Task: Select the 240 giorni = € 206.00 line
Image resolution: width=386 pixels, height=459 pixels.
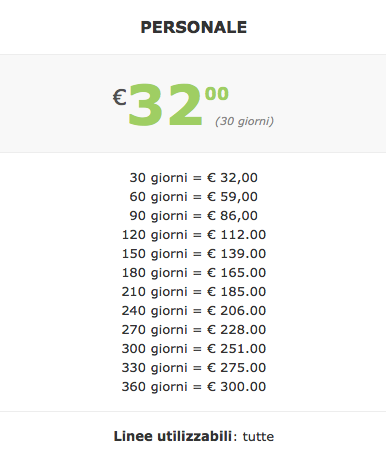Action: (193, 311)
